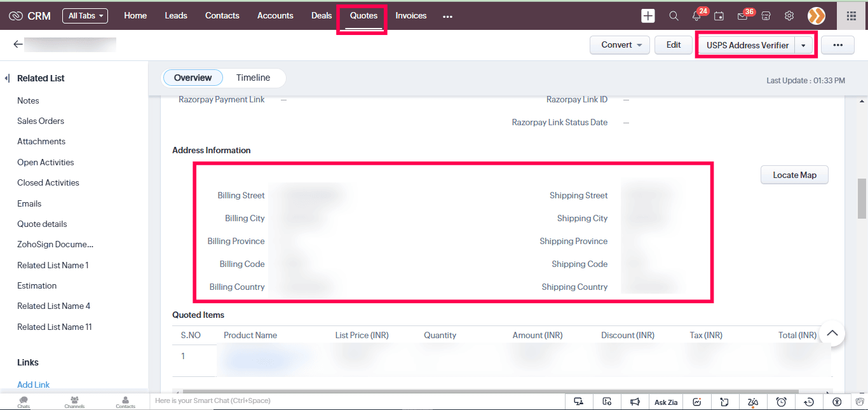
Task: Open the All Tabs dropdown
Action: [x=85, y=16]
